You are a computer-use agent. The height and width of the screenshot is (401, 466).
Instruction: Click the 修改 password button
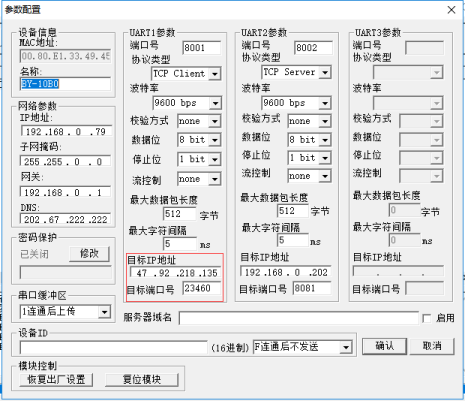pyautogui.click(x=89, y=254)
